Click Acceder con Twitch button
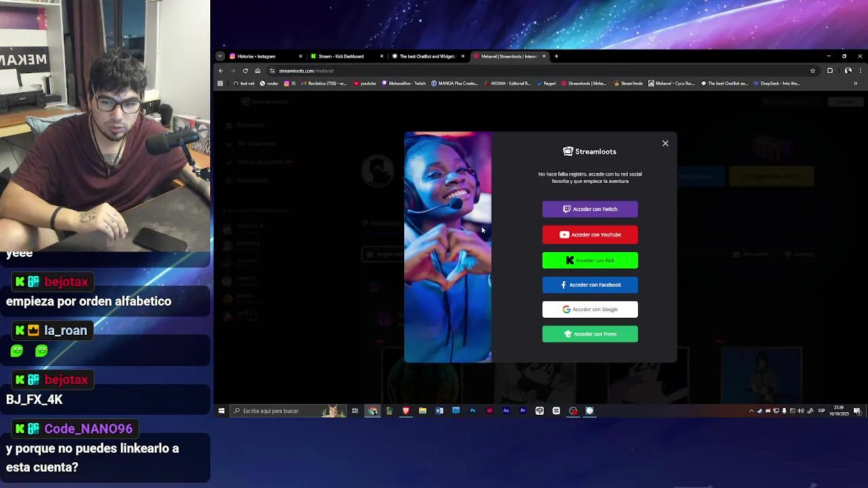Viewport: 868px width, 488px height. [x=590, y=209]
